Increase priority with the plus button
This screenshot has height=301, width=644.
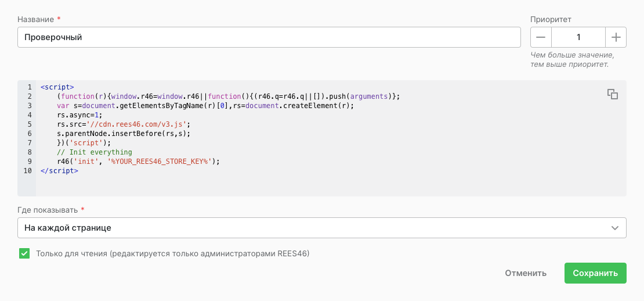coord(616,37)
